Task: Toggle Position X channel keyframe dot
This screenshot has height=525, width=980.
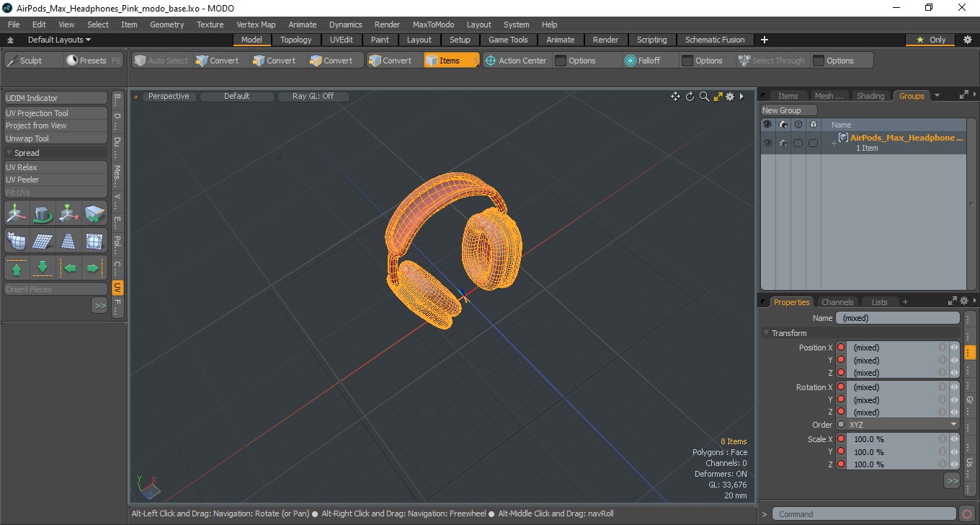Action: tap(841, 348)
